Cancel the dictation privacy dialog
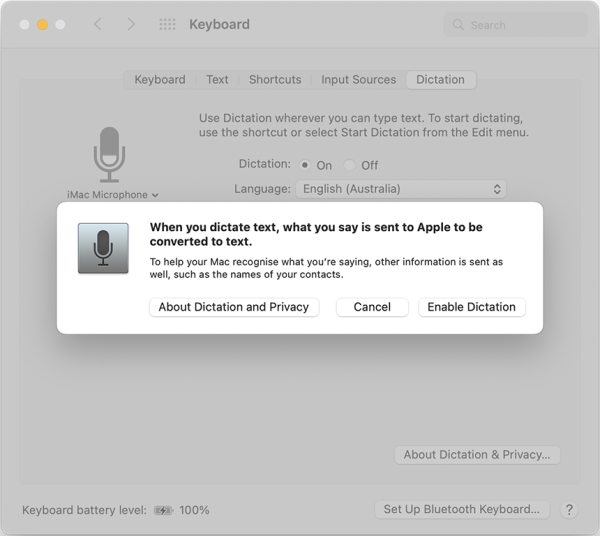 [x=372, y=307]
